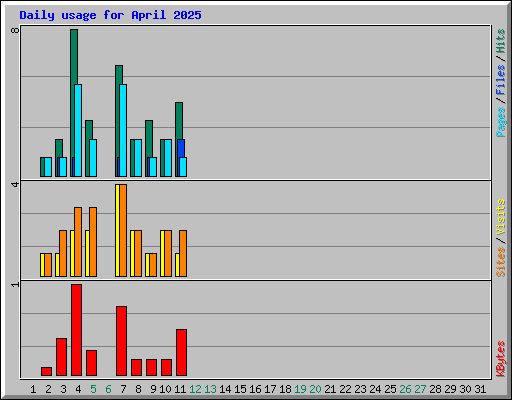Click the Visits legend label

(501, 218)
